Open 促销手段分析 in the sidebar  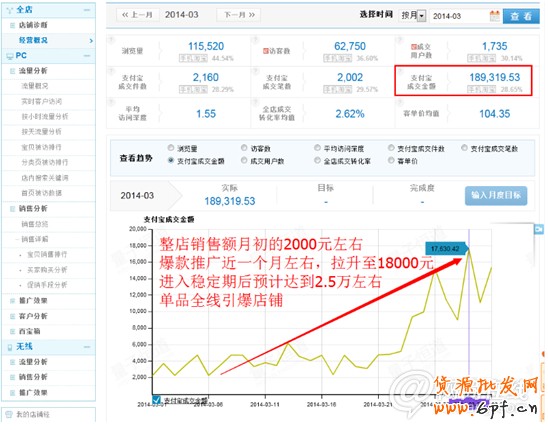47,285
